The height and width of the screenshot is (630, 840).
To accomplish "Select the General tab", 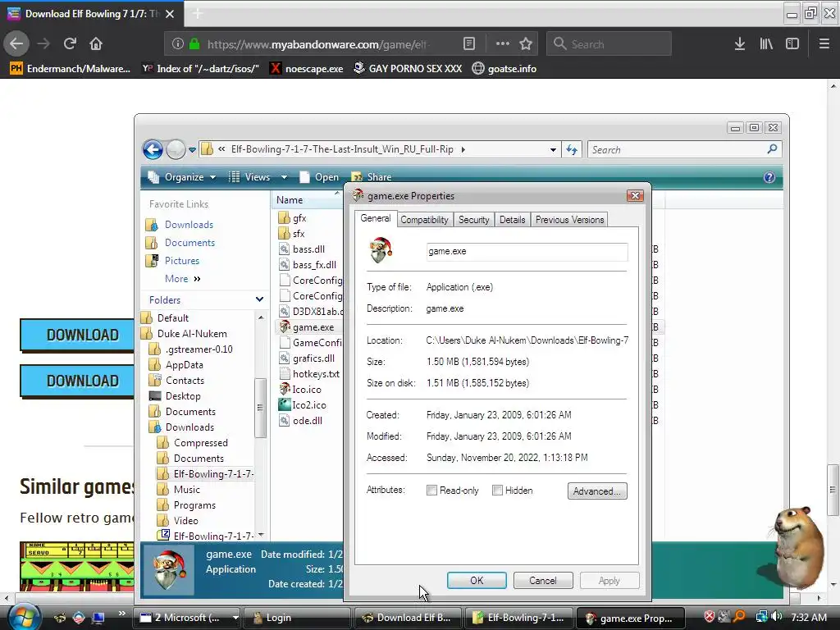I will coord(375,218).
